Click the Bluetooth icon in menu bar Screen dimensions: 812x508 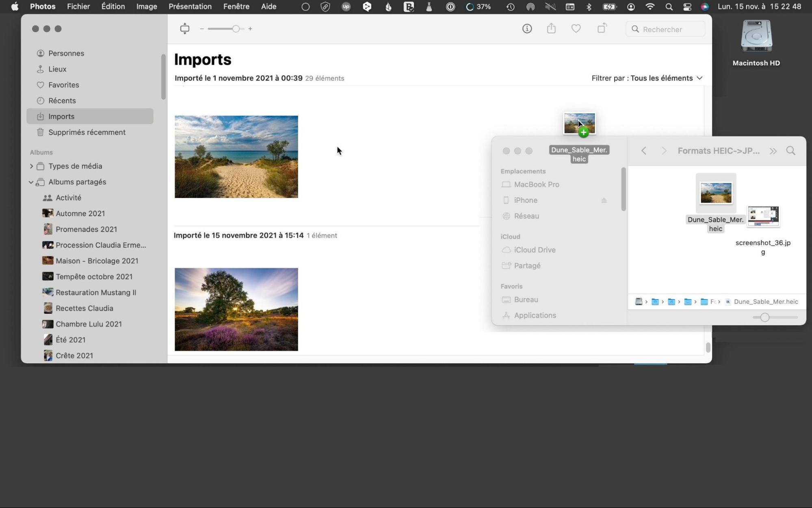pyautogui.click(x=589, y=7)
